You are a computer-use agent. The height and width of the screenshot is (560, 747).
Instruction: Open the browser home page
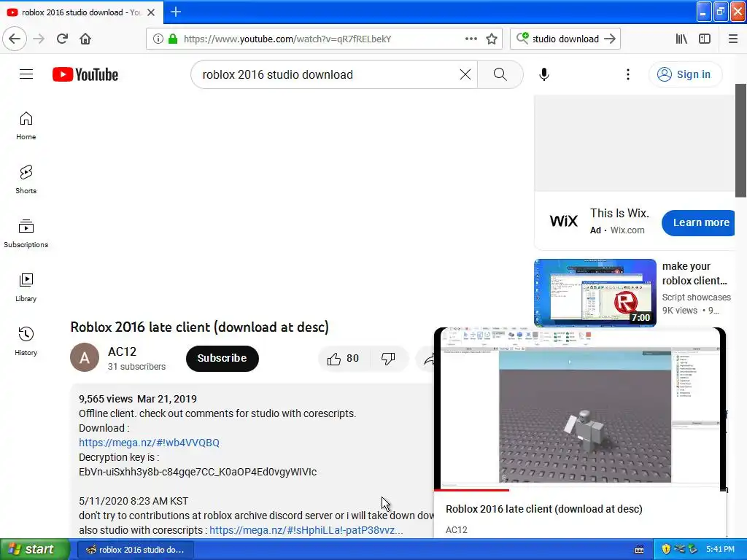pos(85,39)
